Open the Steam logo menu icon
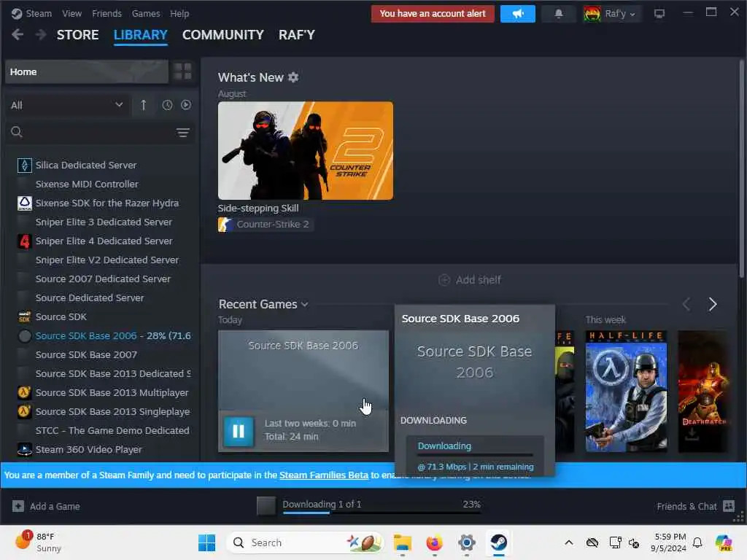747x560 pixels. pyautogui.click(x=17, y=13)
